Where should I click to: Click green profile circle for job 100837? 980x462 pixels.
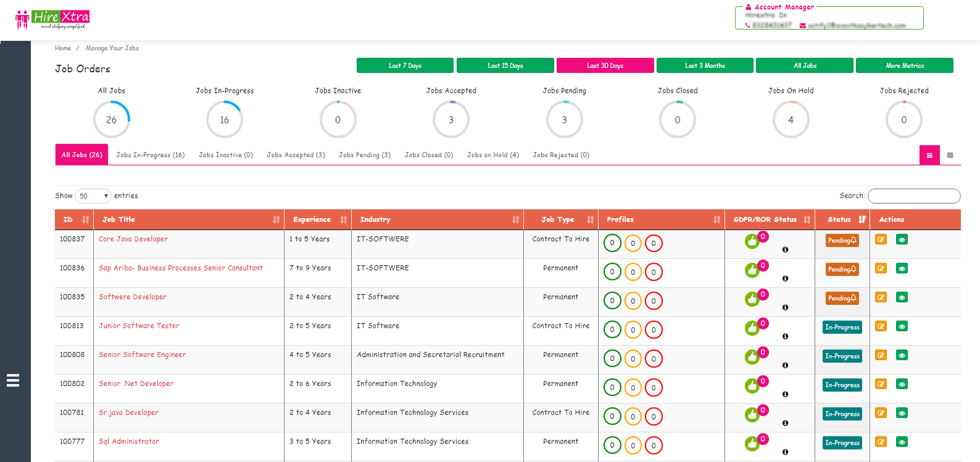pos(612,243)
